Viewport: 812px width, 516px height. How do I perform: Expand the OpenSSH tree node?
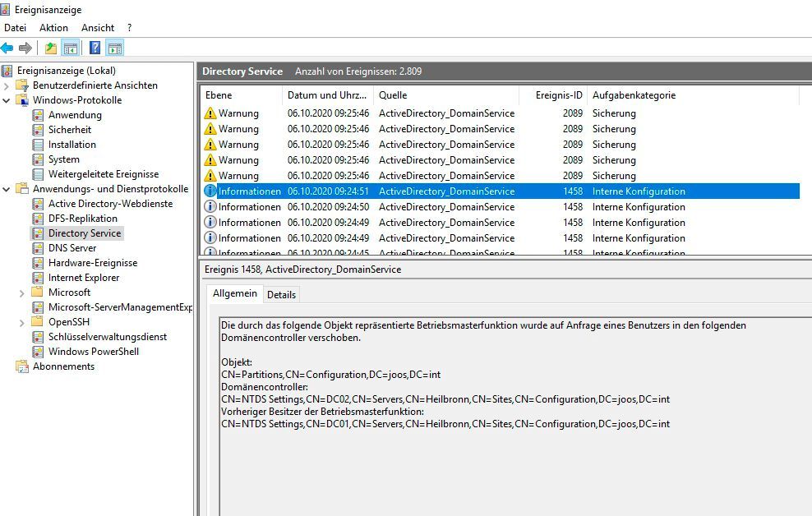[x=24, y=321]
